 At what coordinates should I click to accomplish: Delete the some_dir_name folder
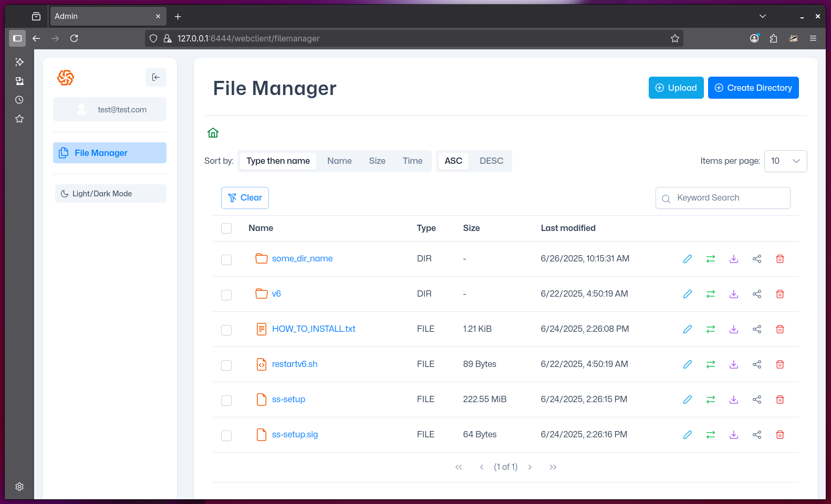(780, 259)
